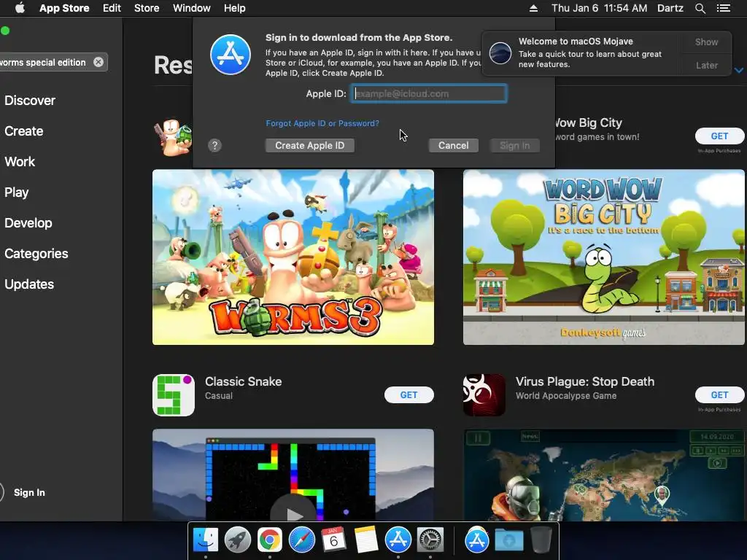Open the Develop section
The image size is (747, 560).
click(x=28, y=223)
